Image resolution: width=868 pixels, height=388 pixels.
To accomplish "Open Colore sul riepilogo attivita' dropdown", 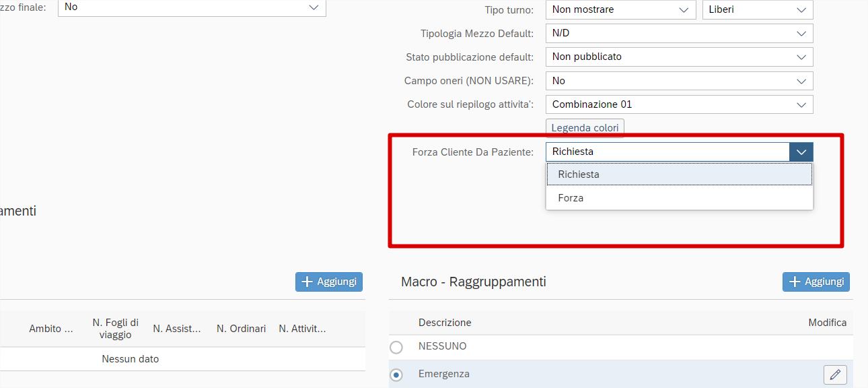I will click(x=801, y=104).
